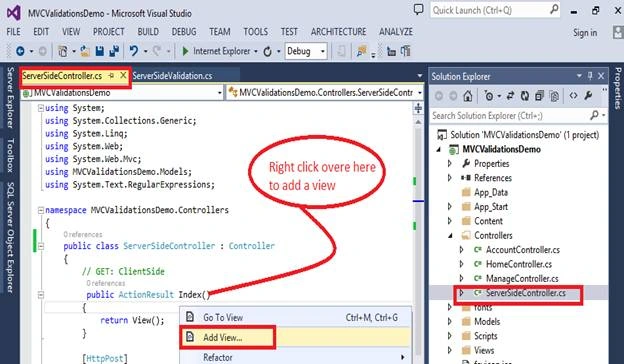Close the ServerSideController.cs tab
The width and height of the screenshot is (624, 364).
[124, 75]
